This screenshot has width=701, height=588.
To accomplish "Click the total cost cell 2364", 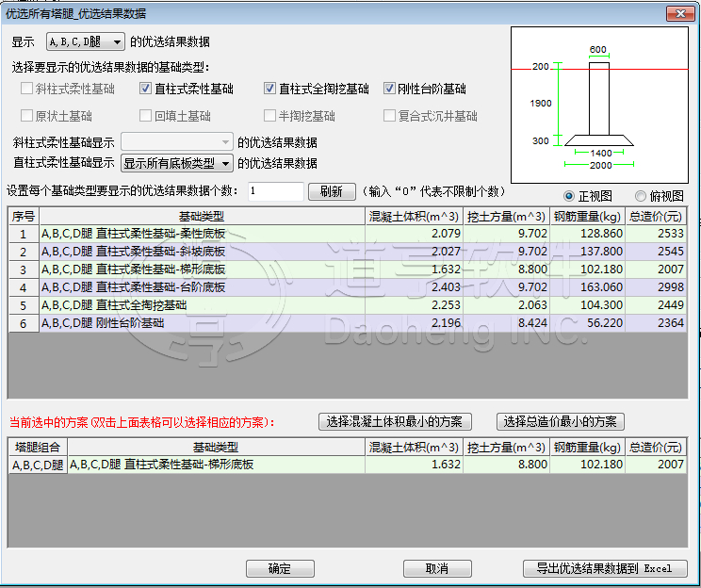I will click(x=656, y=323).
